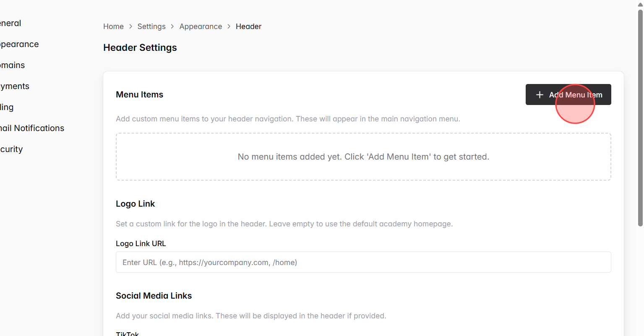Click the Header Settings page heading
The height and width of the screenshot is (336, 644).
pyautogui.click(x=140, y=47)
